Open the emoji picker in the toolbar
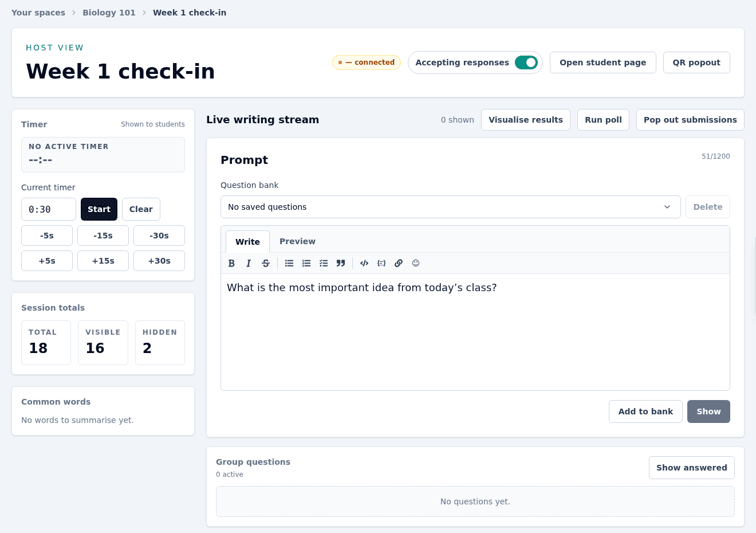The height and width of the screenshot is (533, 756). [416, 263]
